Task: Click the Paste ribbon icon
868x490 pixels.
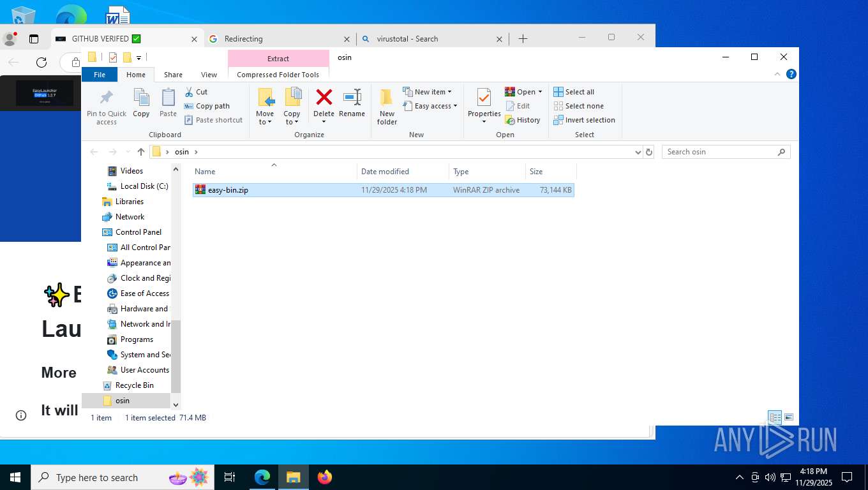Action: click(x=168, y=103)
